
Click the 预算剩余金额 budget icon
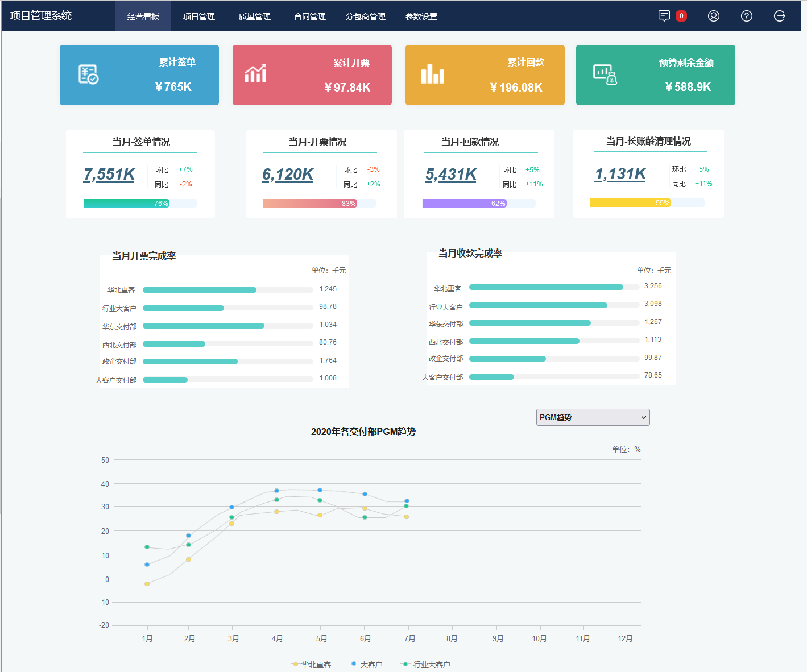(605, 74)
